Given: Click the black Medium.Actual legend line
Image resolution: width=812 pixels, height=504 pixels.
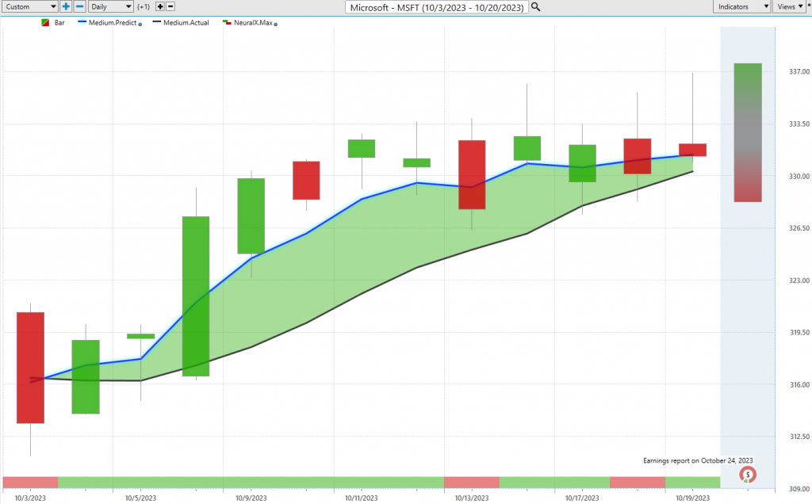Looking at the screenshot, I should pyautogui.click(x=157, y=22).
